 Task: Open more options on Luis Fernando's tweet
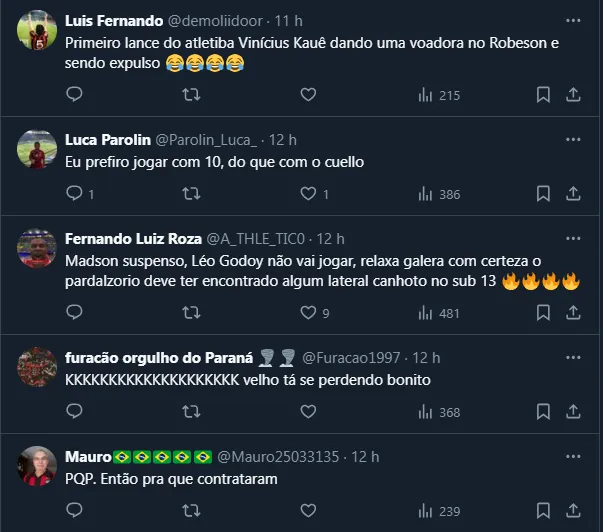[x=573, y=20]
